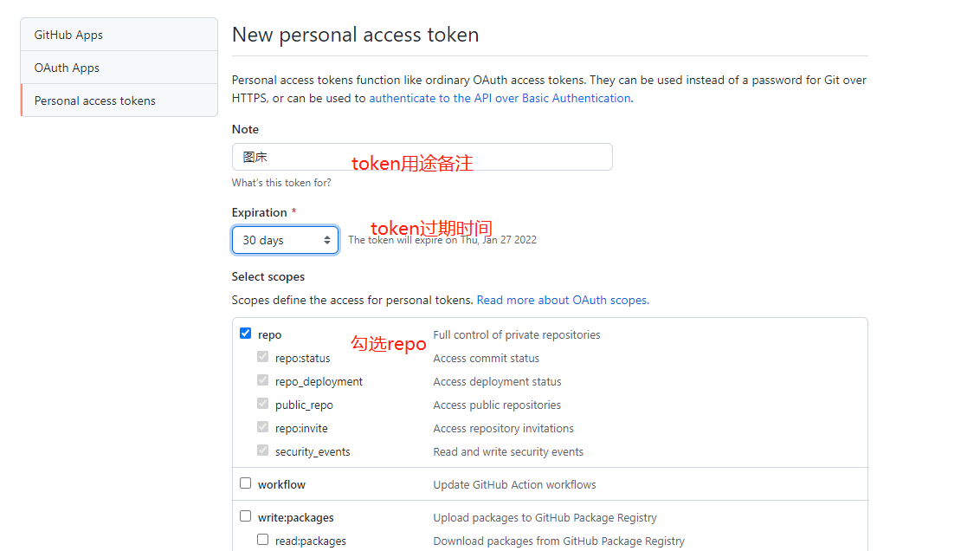Click the write:packages scope label
This screenshot has height=551, width=980.
[295, 518]
